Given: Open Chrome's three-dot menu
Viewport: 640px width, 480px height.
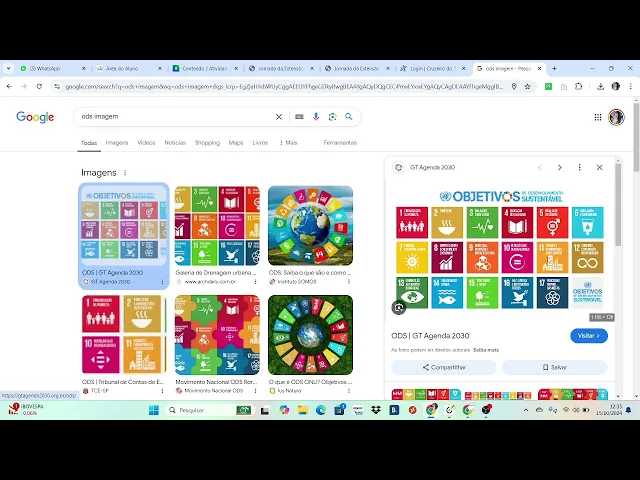Looking at the screenshot, I should [x=631, y=86].
